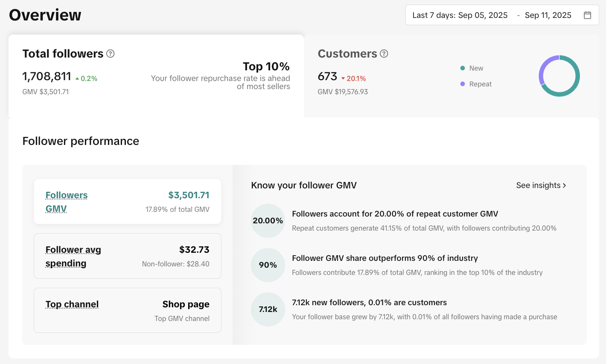Expand See insights chevron
606x364 pixels.
(x=564, y=185)
